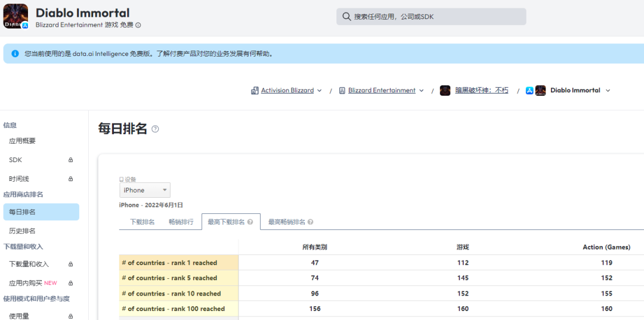Click the help icon on 最高下载排名 tab
Screen dimensions: 644x320
pos(250,222)
